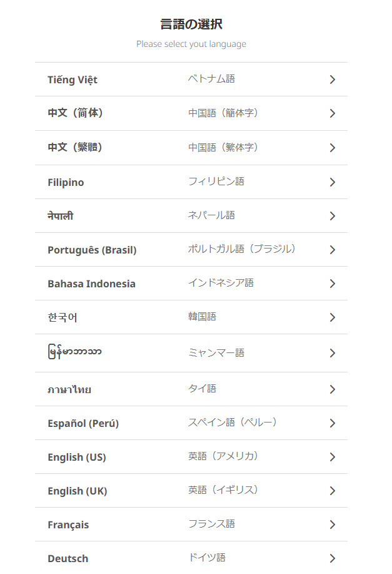Click the arrow next to नेपाली
Screen dimensions: 392x574
(332, 215)
